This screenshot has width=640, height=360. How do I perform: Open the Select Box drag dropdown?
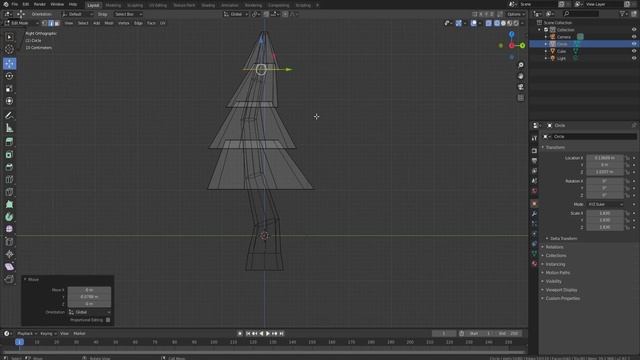pos(128,14)
